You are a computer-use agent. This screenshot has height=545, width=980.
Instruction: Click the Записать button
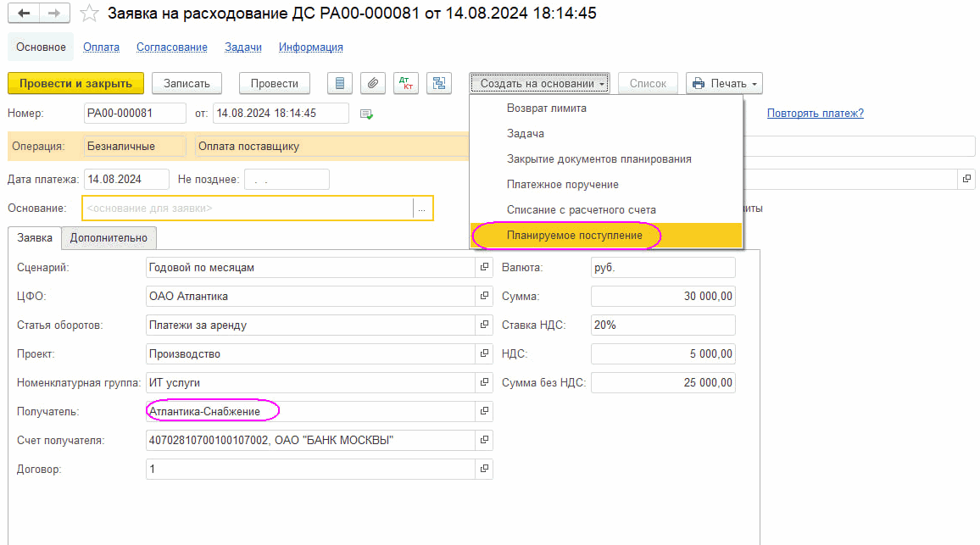click(187, 83)
